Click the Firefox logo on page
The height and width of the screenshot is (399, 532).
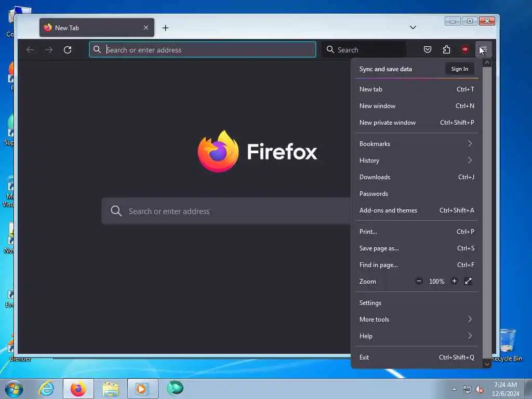tap(218, 151)
